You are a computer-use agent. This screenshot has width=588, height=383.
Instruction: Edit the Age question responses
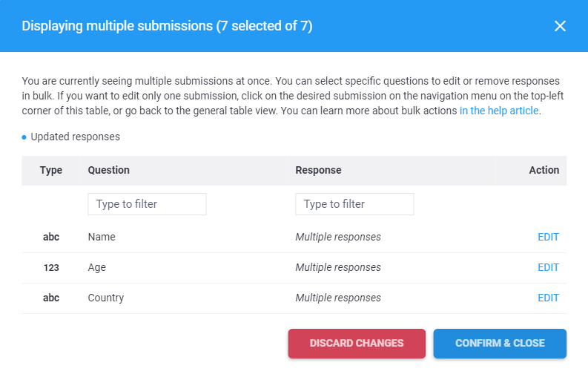(548, 267)
